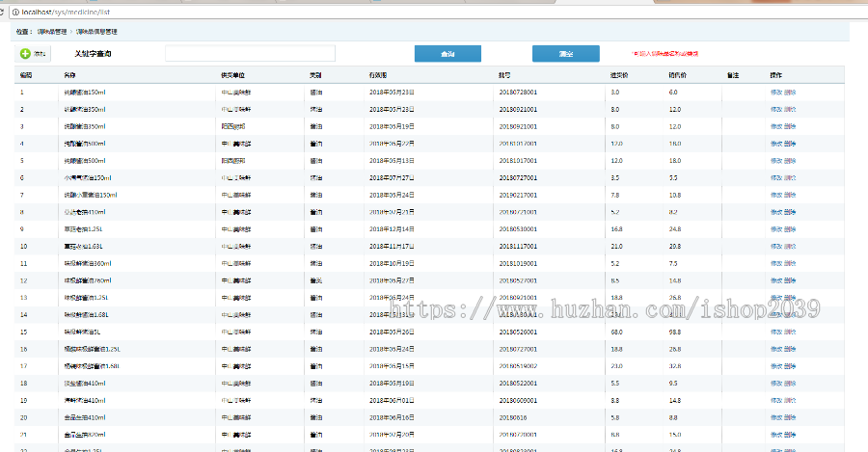Click the localhost address bar URL
The width and height of the screenshot is (868, 452).
pyautogui.click(x=66, y=12)
